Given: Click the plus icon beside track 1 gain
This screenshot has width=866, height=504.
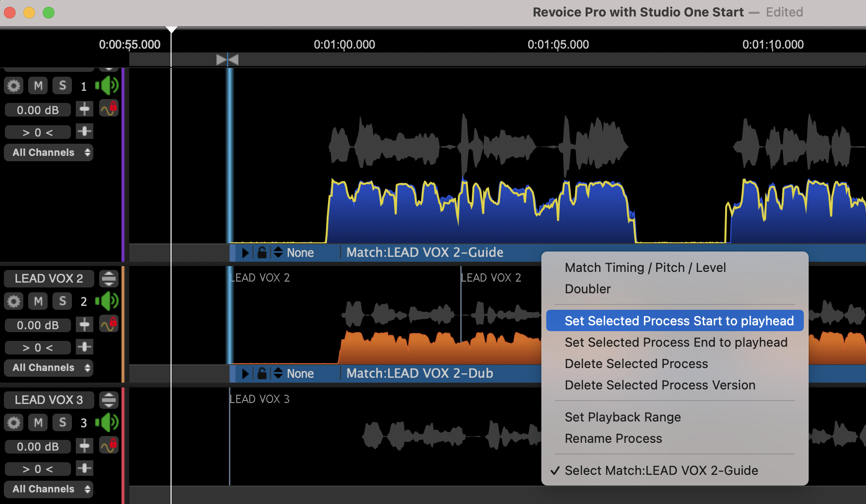Looking at the screenshot, I should (x=85, y=109).
